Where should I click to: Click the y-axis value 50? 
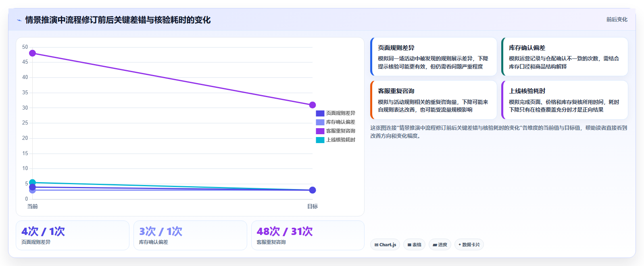[25, 47]
